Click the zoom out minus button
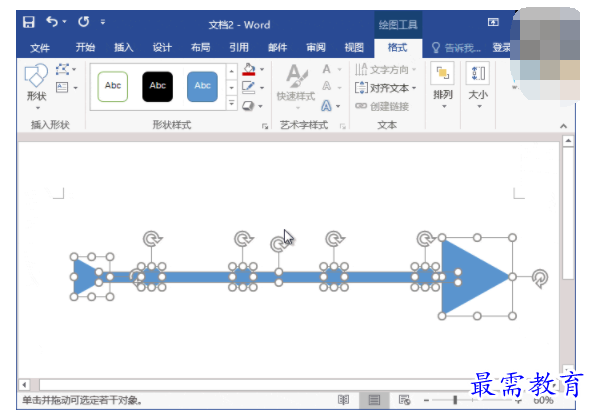 (426, 400)
